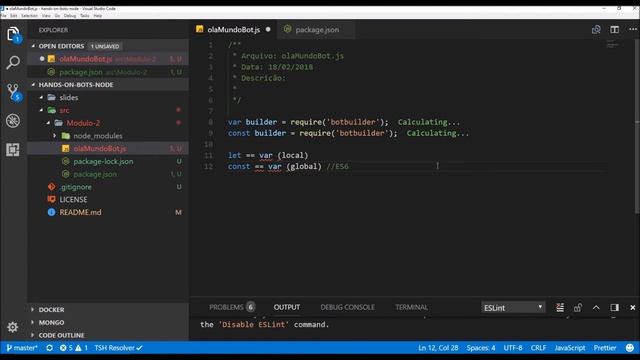Click the '1 UNSAVED' badge
Viewport: 640px width, 360px height.
click(105, 46)
